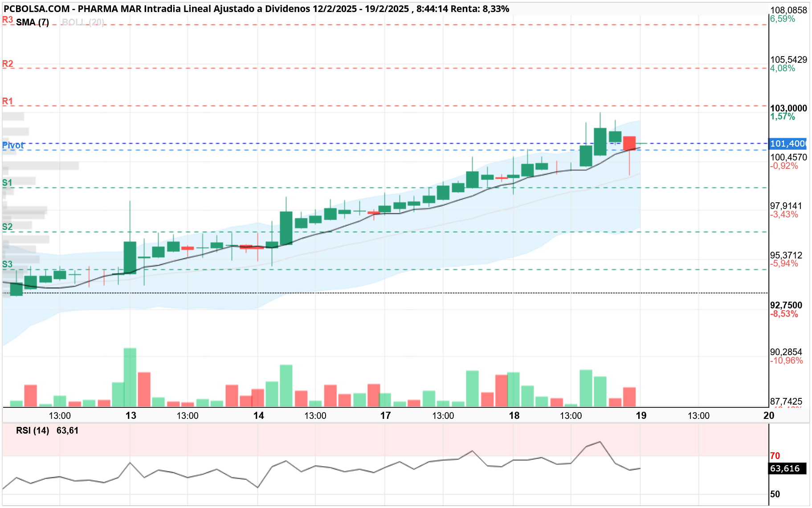812x508 pixels.
Task: Click the 92,7500 price axis label
Action: coord(786,305)
